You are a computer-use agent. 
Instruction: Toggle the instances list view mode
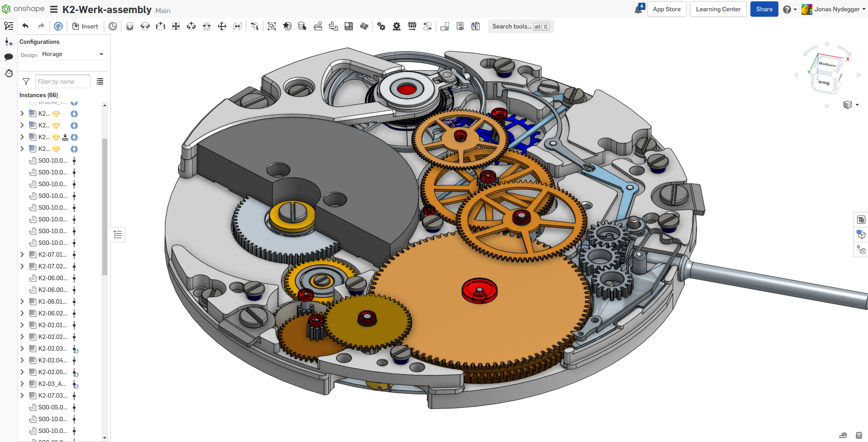pos(100,81)
